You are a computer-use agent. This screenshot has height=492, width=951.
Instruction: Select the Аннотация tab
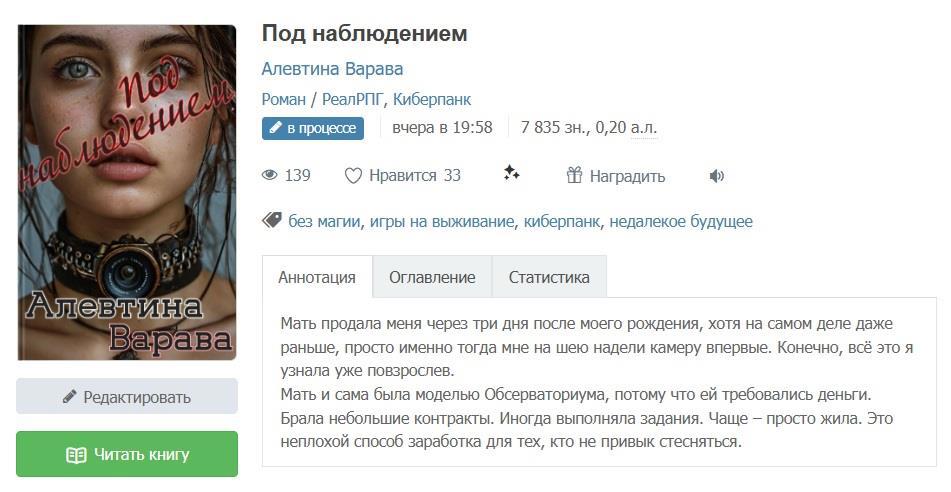coord(317,277)
